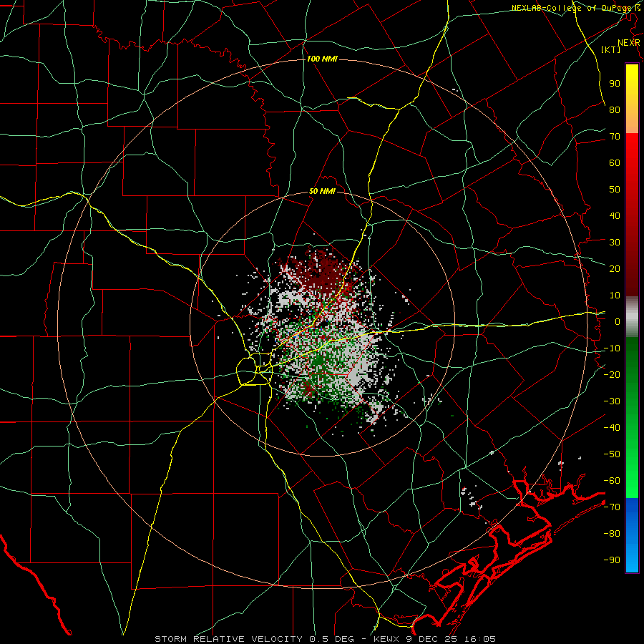The width and height of the screenshot is (644, 644).
Task: Click the "60" value on the velocity scale
Action: (615, 162)
